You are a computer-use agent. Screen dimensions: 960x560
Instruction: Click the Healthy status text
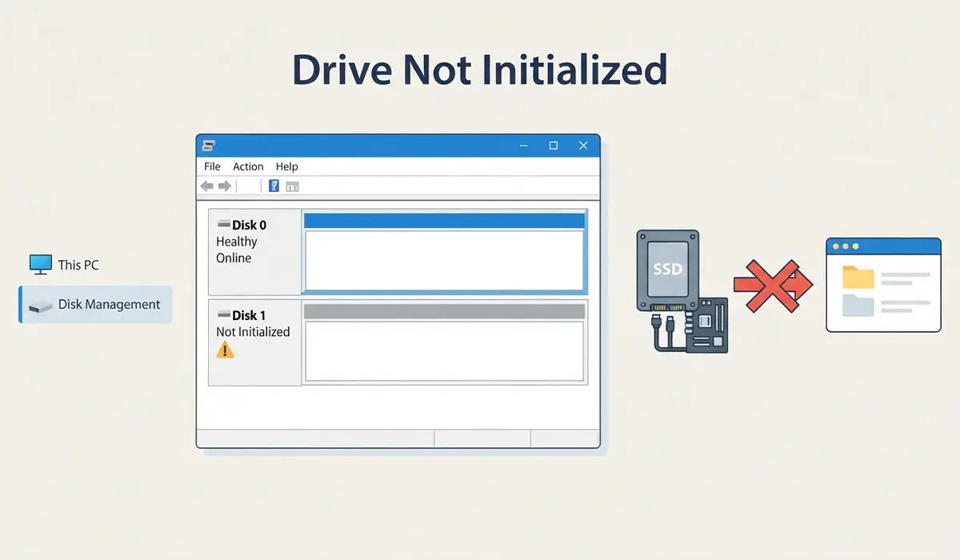point(237,242)
